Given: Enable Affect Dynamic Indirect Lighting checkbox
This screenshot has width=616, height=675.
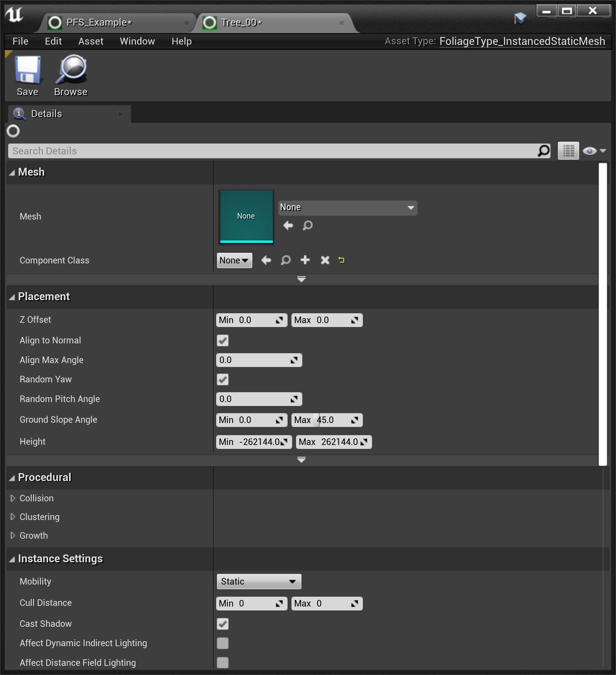Looking at the screenshot, I should [x=222, y=643].
